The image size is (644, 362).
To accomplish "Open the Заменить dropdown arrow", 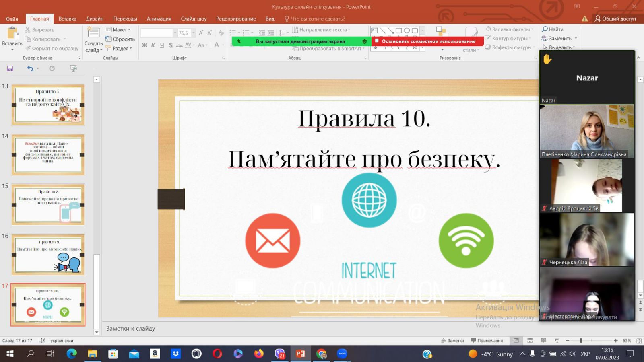I will click(576, 39).
